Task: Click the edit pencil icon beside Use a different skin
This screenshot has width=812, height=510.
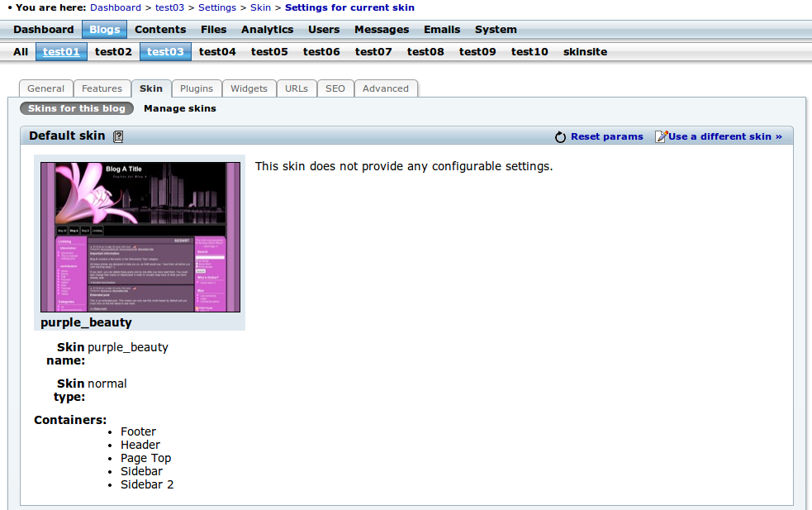Action: coord(662,136)
